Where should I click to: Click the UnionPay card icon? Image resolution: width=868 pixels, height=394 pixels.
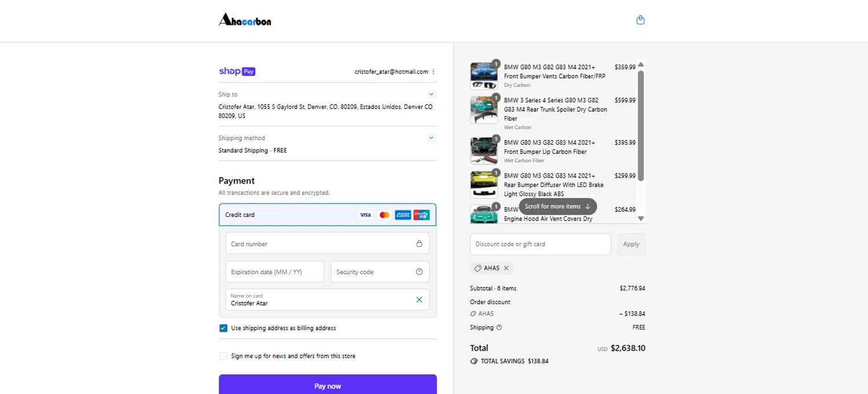click(422, 215)
